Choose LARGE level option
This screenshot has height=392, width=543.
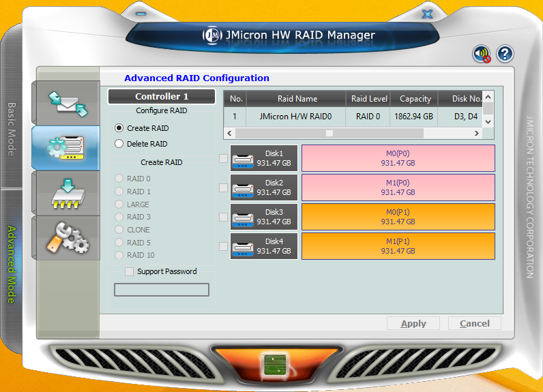(119, 204)
